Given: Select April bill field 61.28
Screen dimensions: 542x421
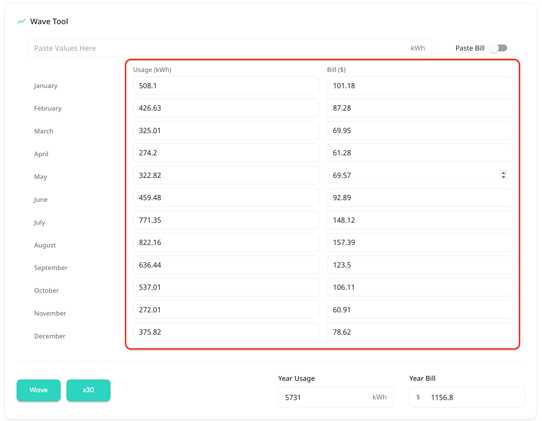Looking at the screenshot, I should tap(420, 153).
